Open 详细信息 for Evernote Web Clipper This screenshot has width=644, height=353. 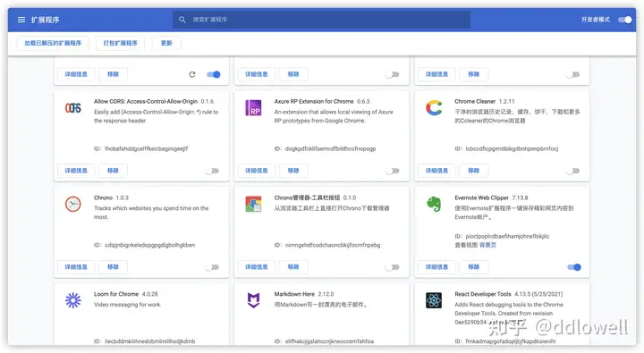tap(436, 267)
